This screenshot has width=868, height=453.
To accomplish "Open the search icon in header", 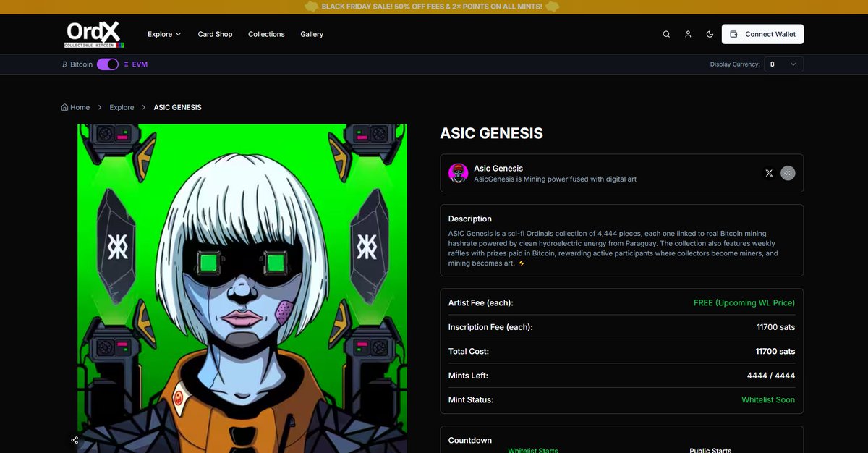I will tap(666, 34).
